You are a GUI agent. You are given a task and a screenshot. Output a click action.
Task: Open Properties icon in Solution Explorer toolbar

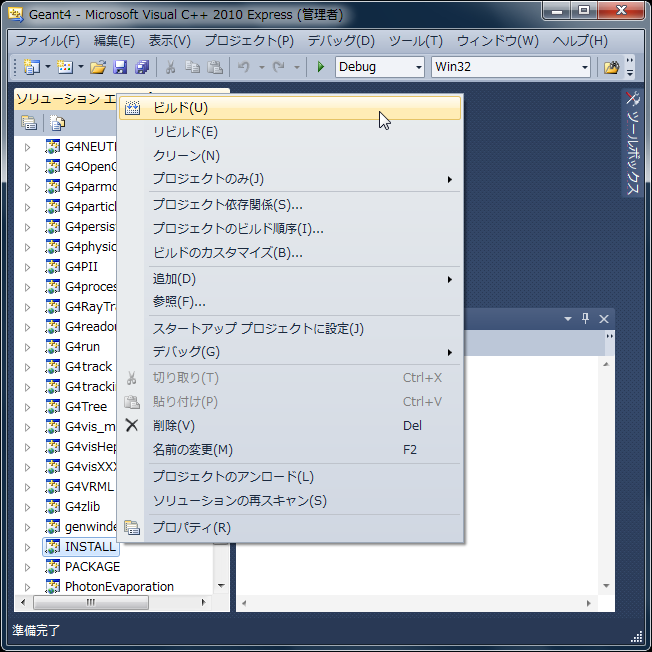pyautogui.click(x=29, y=123)
